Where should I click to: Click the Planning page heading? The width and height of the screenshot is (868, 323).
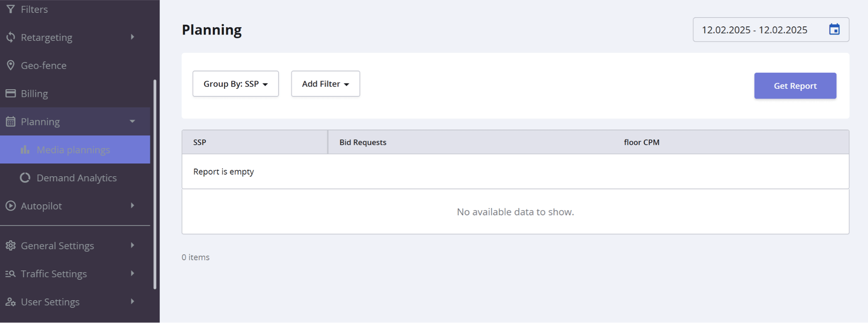[x=211, y=30]
